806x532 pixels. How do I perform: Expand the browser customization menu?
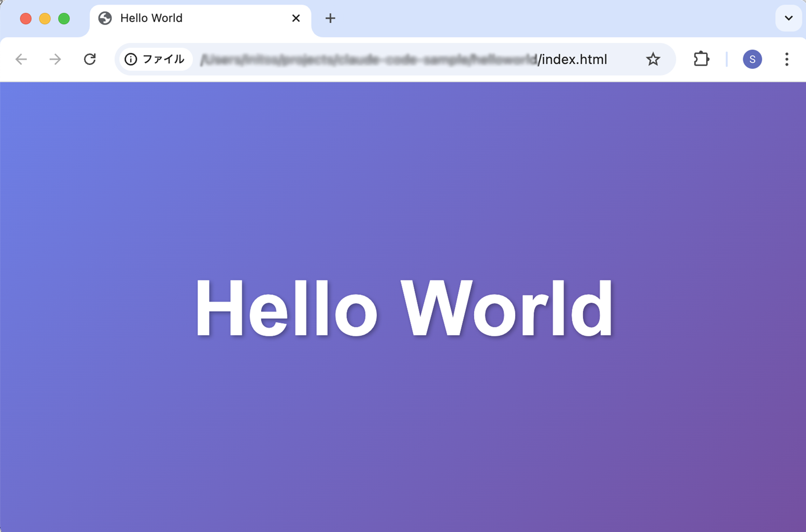(x=788, y=18)
